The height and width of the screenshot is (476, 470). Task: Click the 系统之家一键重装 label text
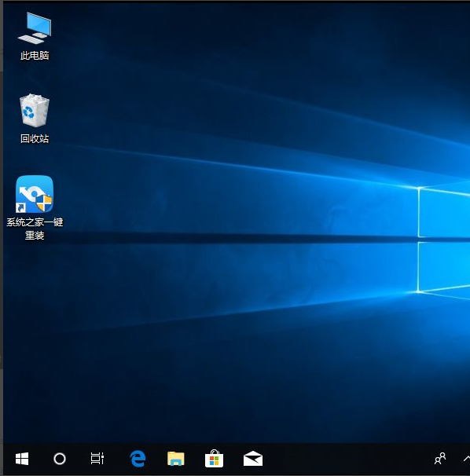[35, 229]
